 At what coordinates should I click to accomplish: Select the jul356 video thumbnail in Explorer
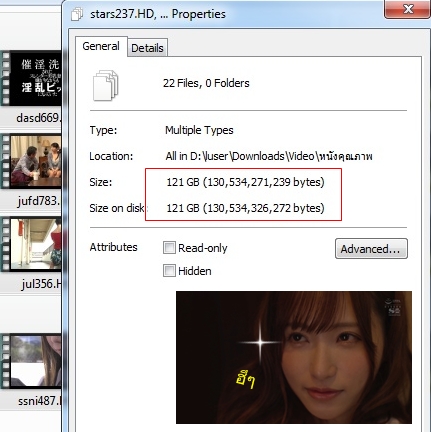click(x=31, y=244)
